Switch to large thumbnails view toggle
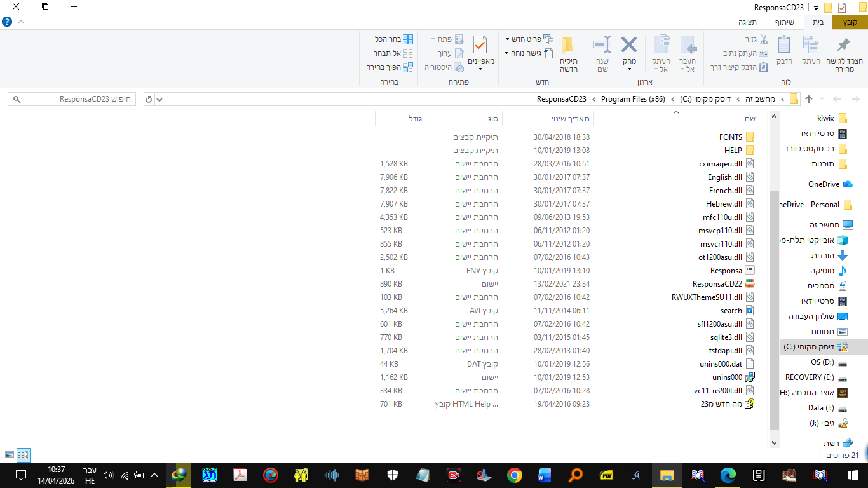This screenshot has width=868, height=488. (9, 455)
